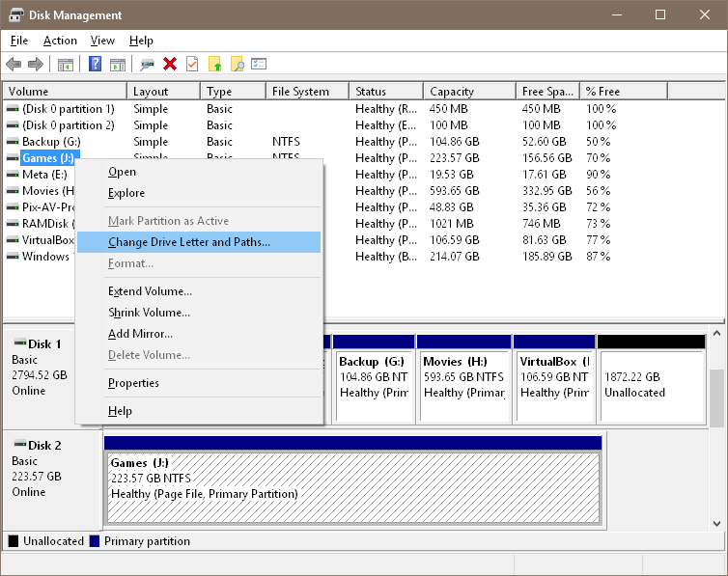
Task: Select Shrink Volume from context menu
Action: click(x=199, y=313)
